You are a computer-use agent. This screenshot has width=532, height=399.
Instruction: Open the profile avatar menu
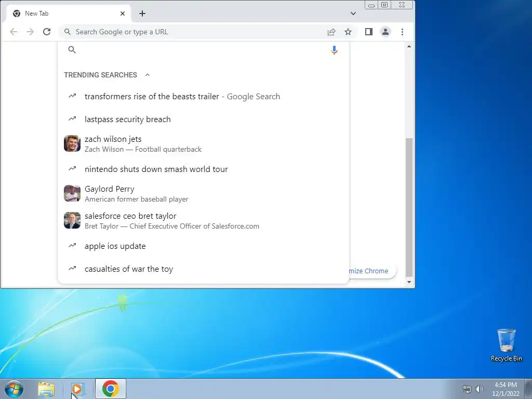[385, 32]
